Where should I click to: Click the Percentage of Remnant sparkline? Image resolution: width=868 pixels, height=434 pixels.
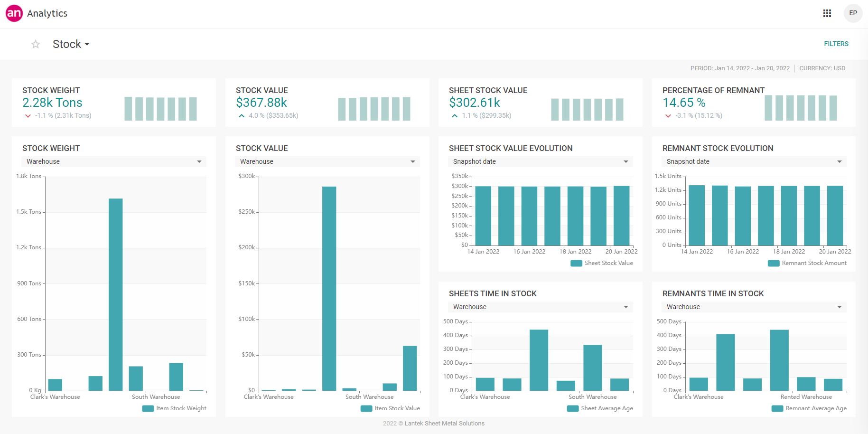[801, 108]
